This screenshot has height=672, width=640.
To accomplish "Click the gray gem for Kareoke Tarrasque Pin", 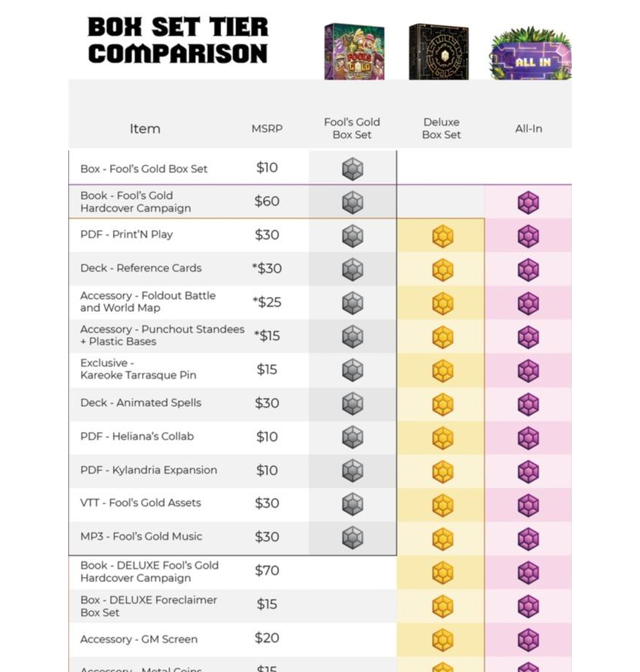I will click(353, 371).
